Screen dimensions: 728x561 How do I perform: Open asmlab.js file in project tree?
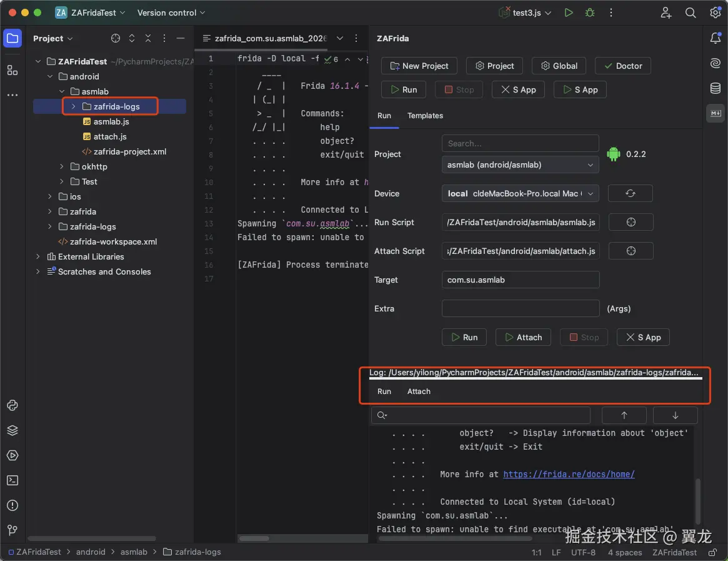pos(111,121)
